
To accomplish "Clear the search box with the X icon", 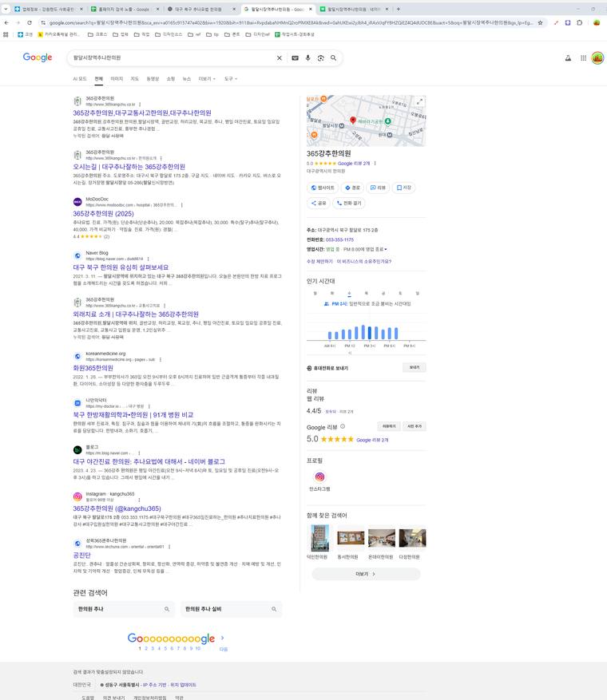I will pyautogui.click(x=280, y=58).
